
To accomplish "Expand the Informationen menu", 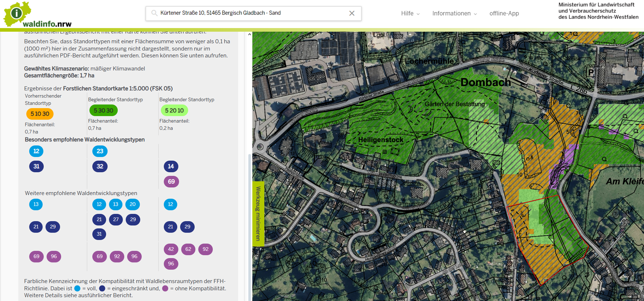I will pos(454,13).
